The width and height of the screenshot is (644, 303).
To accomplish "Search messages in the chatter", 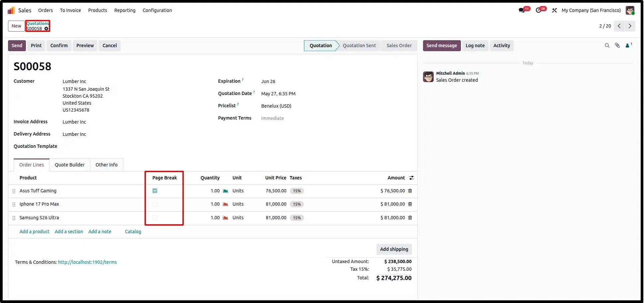I will 607,46.
